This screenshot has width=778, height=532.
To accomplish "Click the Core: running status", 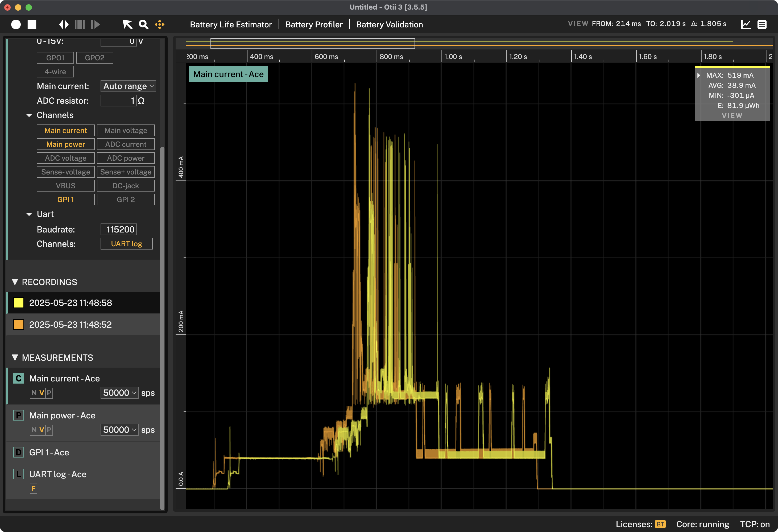I will [703, 524].
